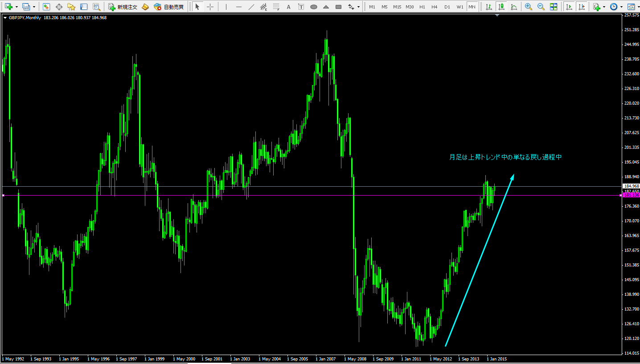Click the 自動売買 auto trading button
This screenshot has height=364, width=640.
click(x=169, y=7)
